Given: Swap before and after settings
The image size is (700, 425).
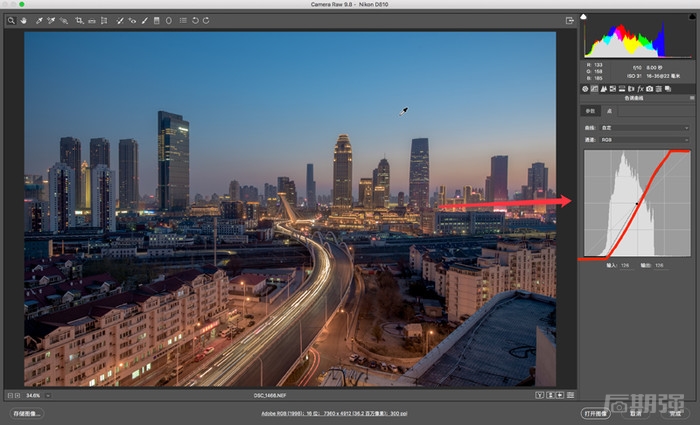Looking at the screenshot, I should (550, 395).
